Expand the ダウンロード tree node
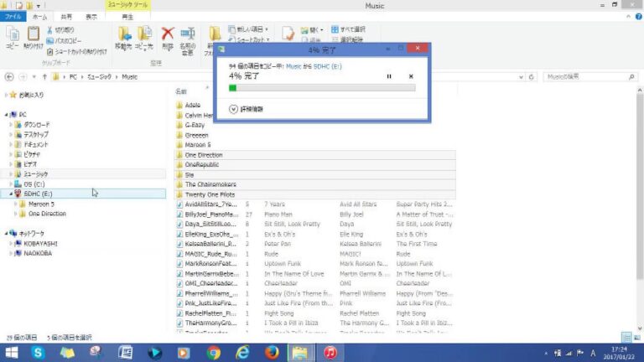Image resolution: width=644 pixels, height=362 pixels. 11,125
